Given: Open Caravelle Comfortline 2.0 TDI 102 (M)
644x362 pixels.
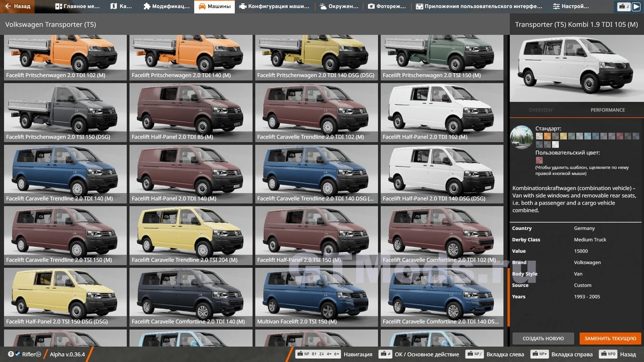Looking at the screenshot, I should [442, 236].
